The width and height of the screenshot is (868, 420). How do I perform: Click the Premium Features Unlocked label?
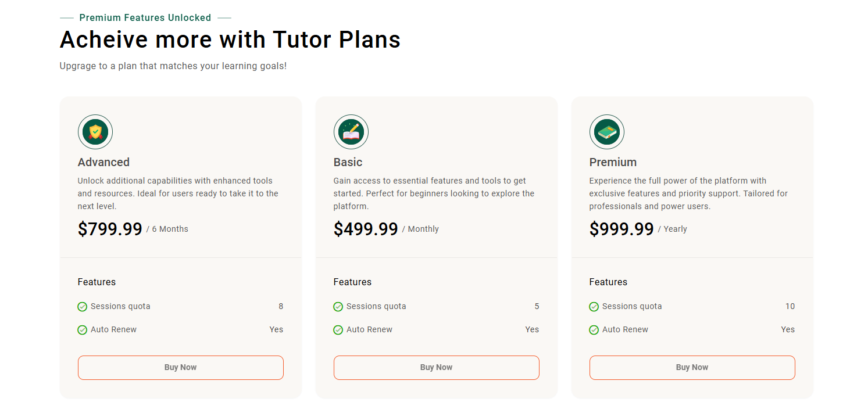[145, 18]
